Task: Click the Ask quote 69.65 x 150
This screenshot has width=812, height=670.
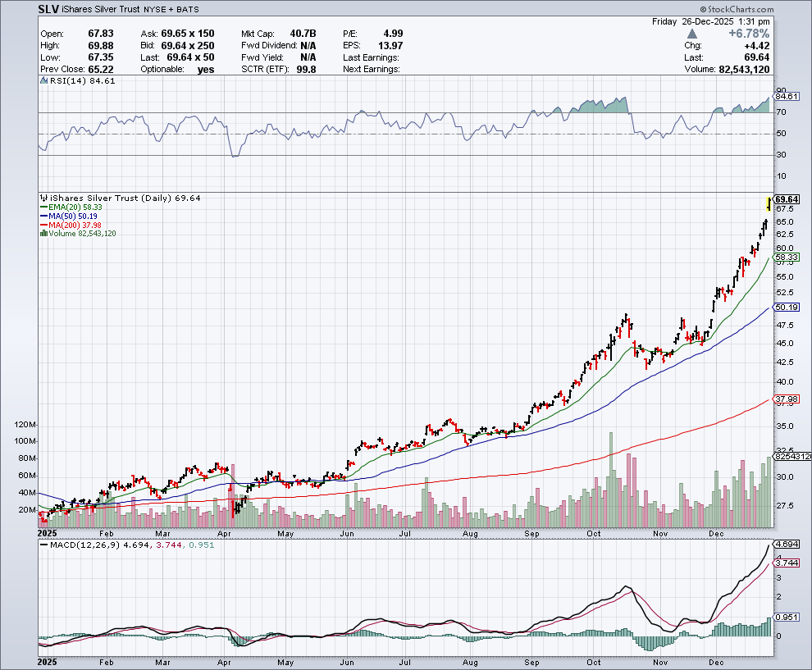Action: pos(188,34)
